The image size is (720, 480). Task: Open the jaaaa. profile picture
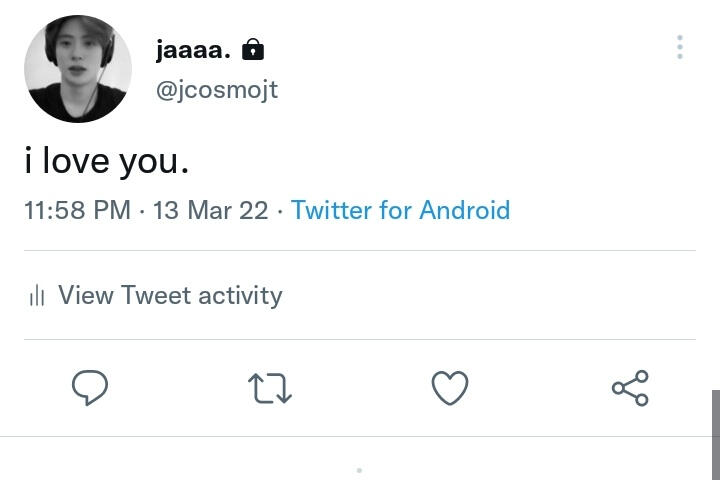pyautogui.click(x=77, y=69)
